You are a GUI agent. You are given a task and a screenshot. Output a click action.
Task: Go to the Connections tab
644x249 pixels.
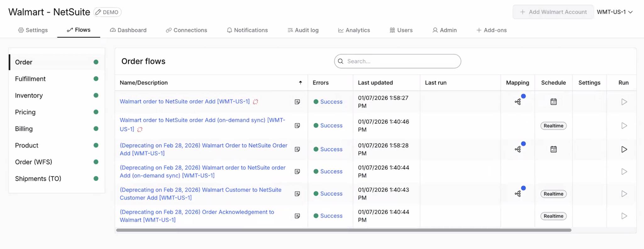click(186, 30)
